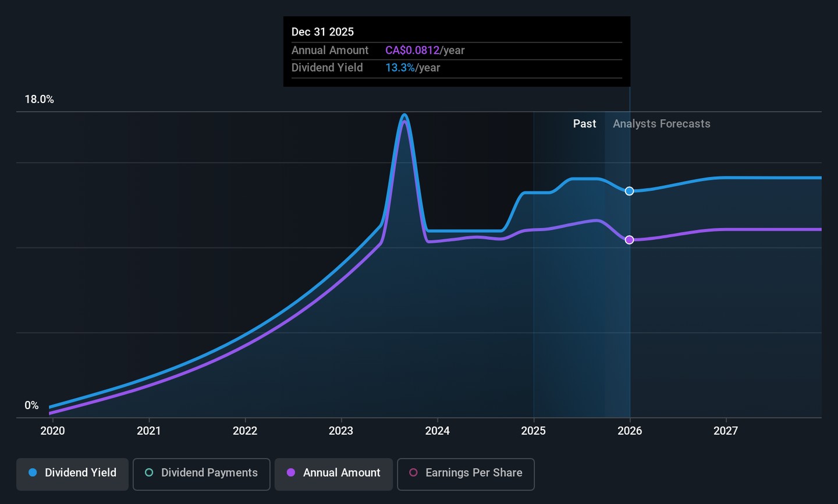838x504 pixels.
Task: Click the dividend yield peak in 2023
Action: click(404, 115)
